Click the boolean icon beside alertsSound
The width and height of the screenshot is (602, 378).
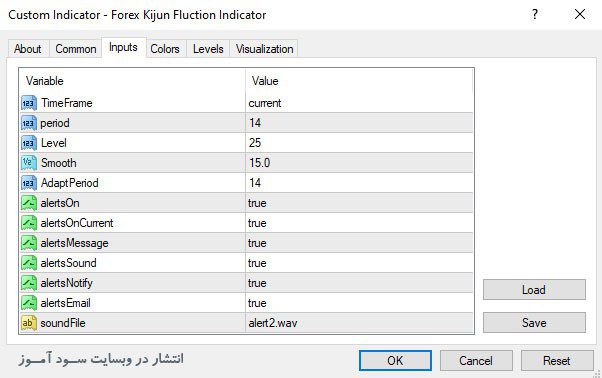click(x=29, y=263)
